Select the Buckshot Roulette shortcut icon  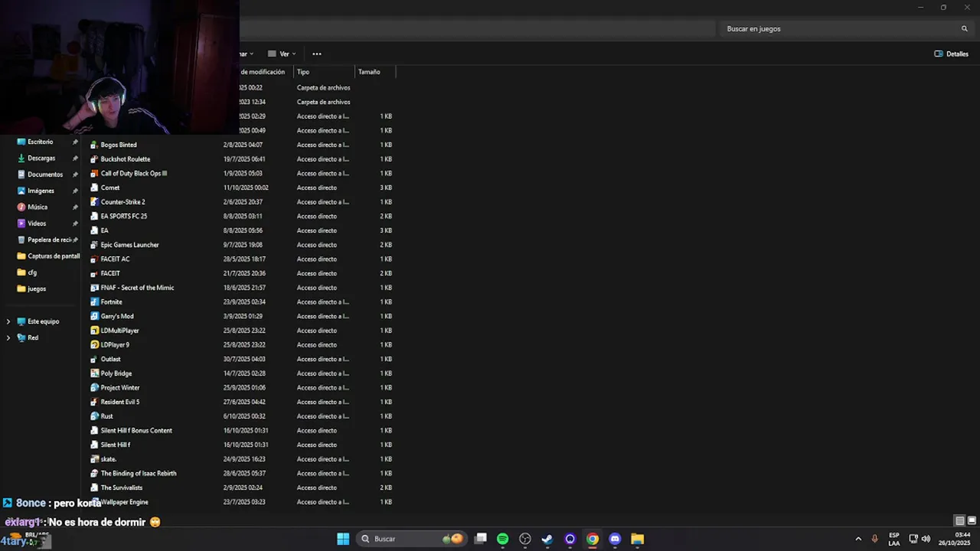(x=94, y=159)
